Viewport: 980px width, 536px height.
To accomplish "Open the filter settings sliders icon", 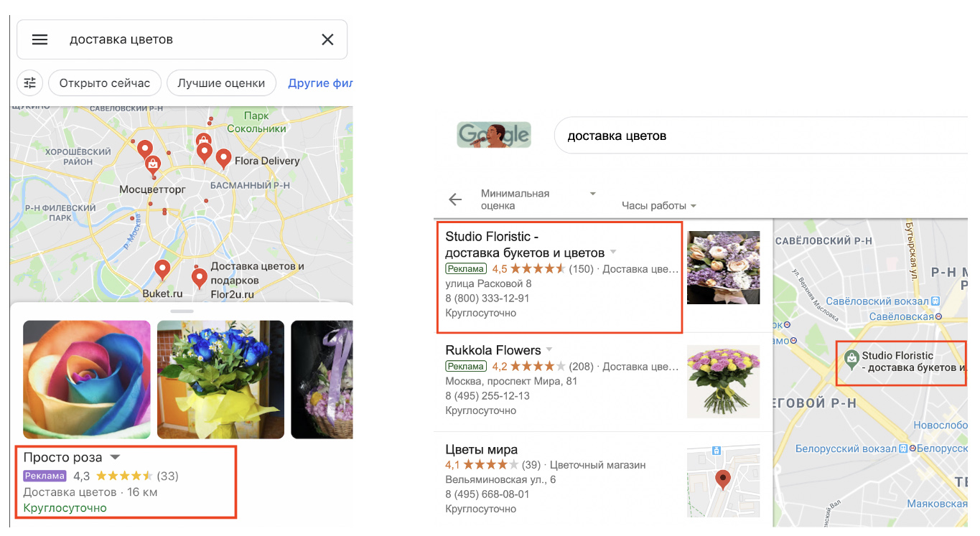I will click(29, 83).
